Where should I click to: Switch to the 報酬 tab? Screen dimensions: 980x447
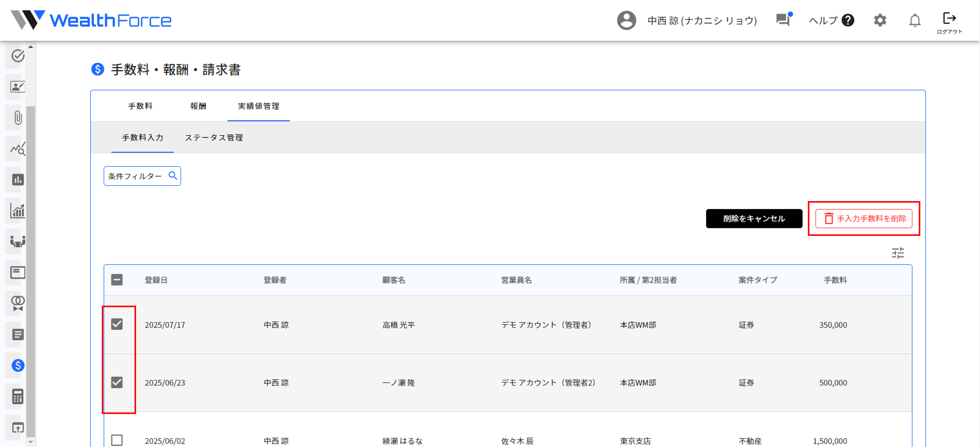click(198, 106)
